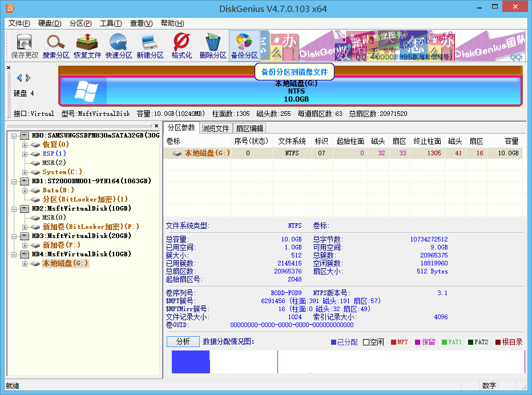Expand the 新加卷(BitLocker加密)(F:) node

tap(25, 227)
